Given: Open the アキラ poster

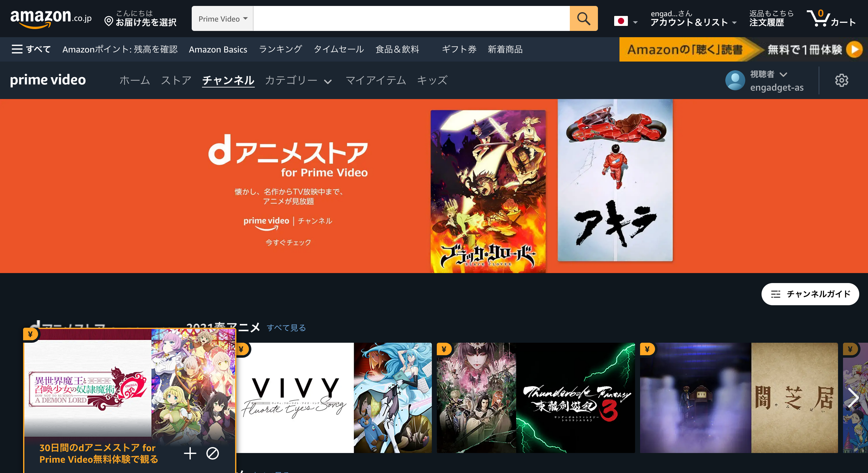Looking at the screenshot, I should coord(615,180).
